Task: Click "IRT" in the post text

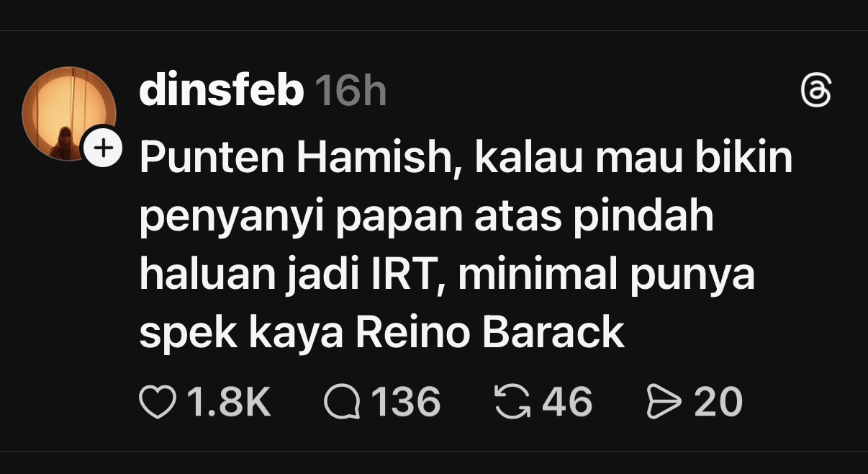Action: tap(407, 274)
